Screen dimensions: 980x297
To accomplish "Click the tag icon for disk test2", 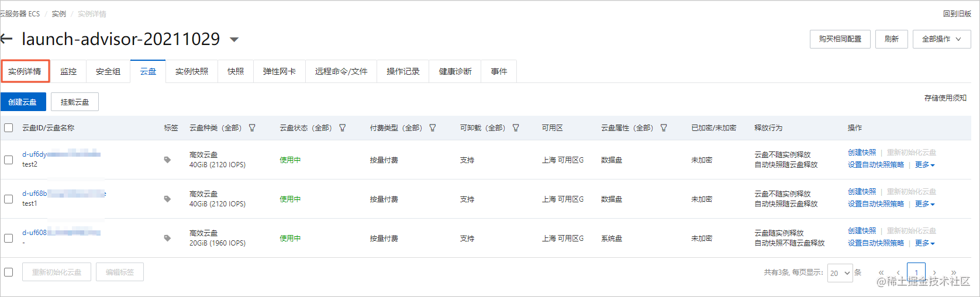I will pyautogui.click(x=167, y=160).
